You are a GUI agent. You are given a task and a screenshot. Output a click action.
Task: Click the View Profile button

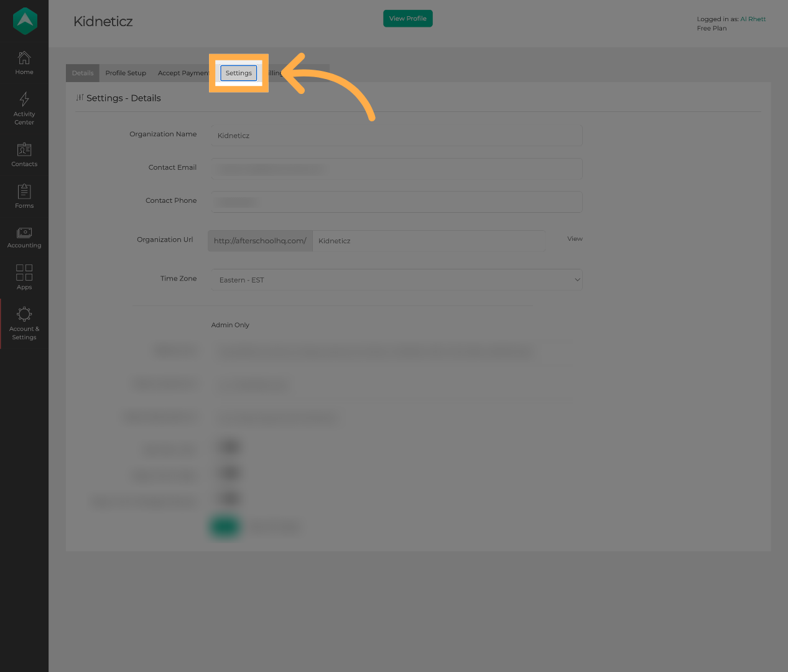pyautogui.click(x=407, y=18)
